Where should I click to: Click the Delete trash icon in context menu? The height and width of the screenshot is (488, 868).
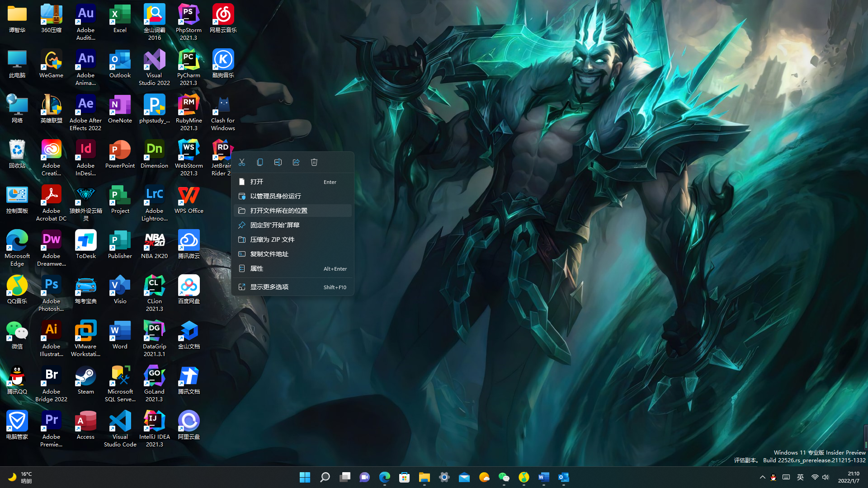click(x=314, y=162)
